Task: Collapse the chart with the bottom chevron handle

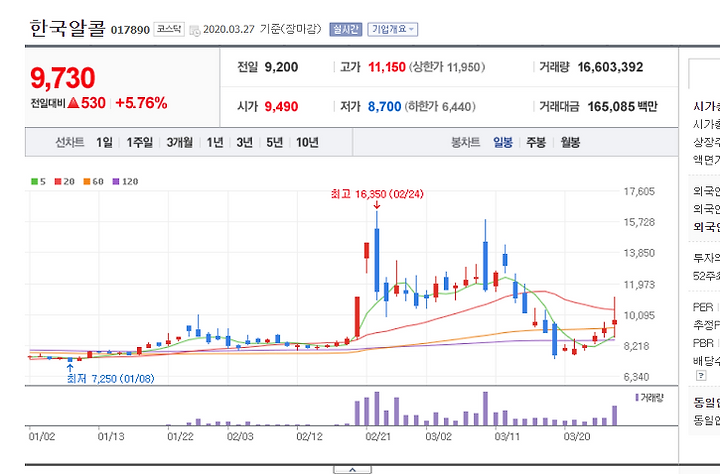Action: point(352,470)
